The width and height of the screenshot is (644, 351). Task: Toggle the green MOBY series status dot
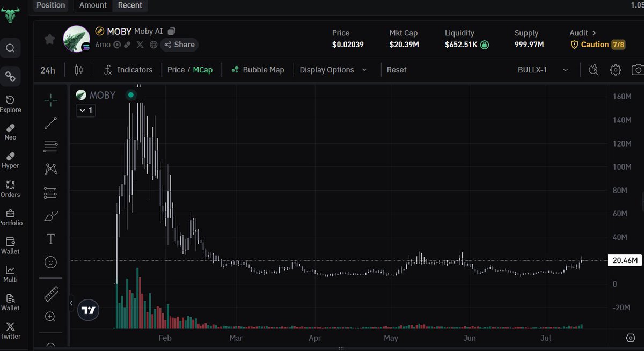130,95
